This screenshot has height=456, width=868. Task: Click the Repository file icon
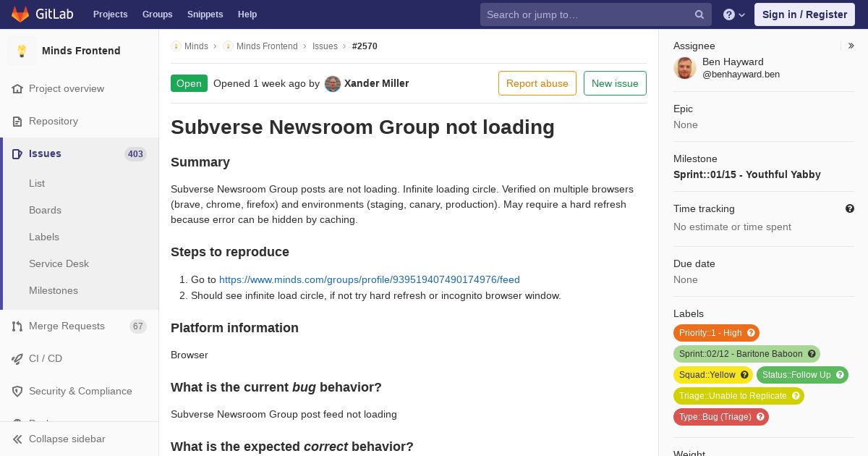[17, 122]
